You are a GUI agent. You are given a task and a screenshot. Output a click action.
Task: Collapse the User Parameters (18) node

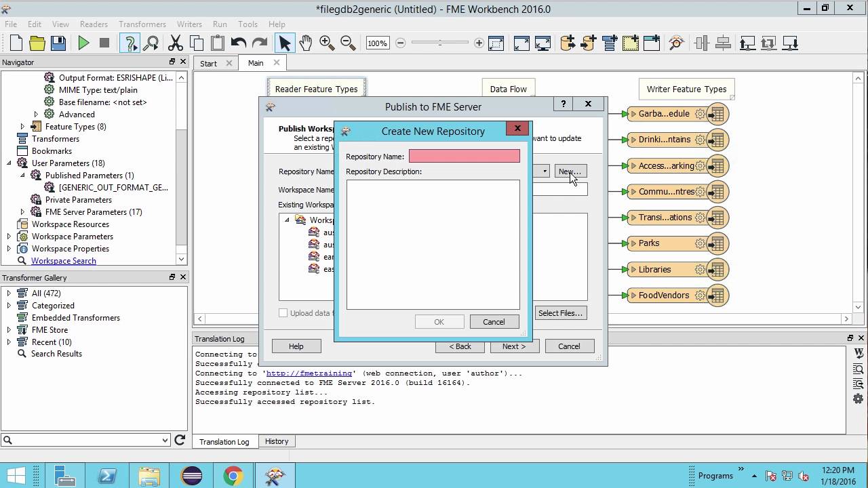pos(9,163)
